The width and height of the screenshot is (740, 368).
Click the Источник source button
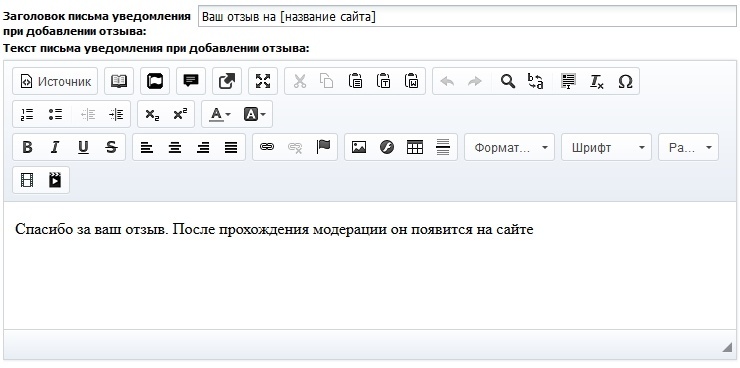click(55, 81)
